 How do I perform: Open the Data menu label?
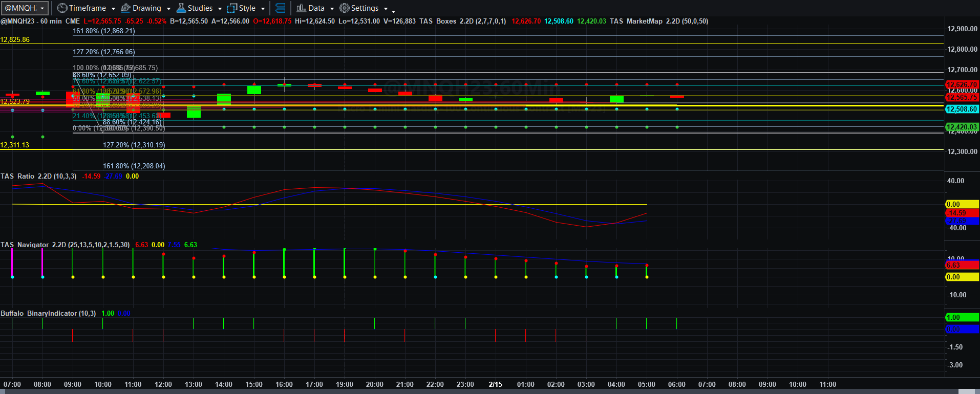coord(316,8)
